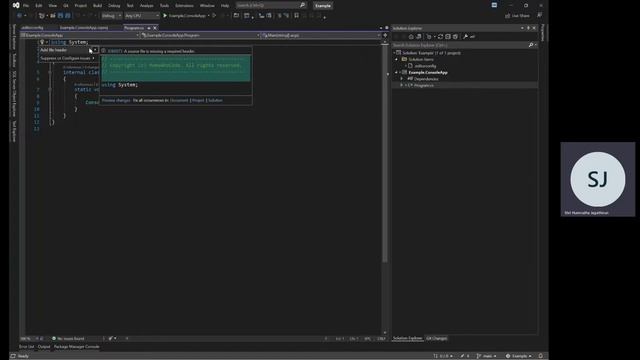Screen dimensions: 640x360
Task: Click the Solution Explorer collapse all icon
Action: [448, 37]
